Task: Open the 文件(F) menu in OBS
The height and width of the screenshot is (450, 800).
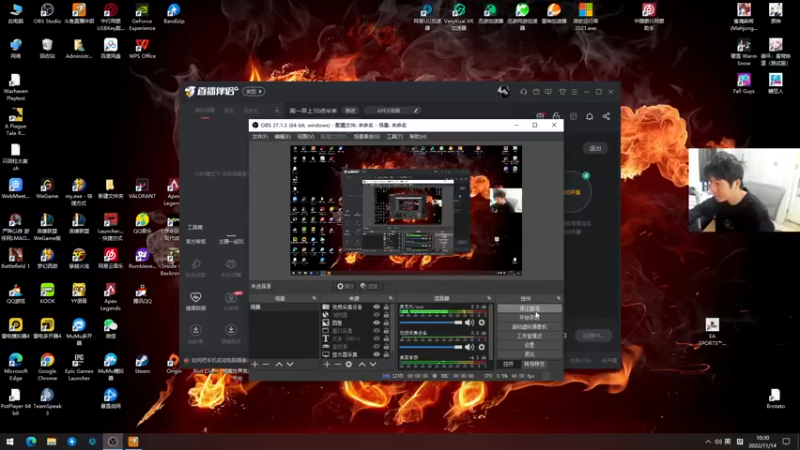Action: click(x=260, y=137)
